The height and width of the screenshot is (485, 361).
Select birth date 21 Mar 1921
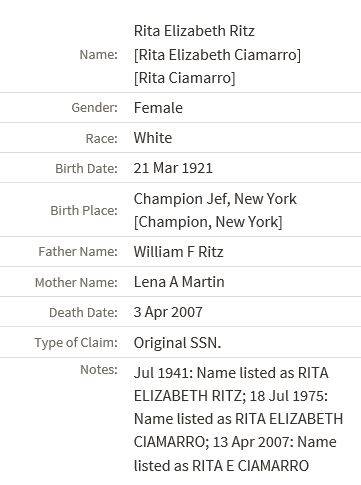[x=173, y=168]
